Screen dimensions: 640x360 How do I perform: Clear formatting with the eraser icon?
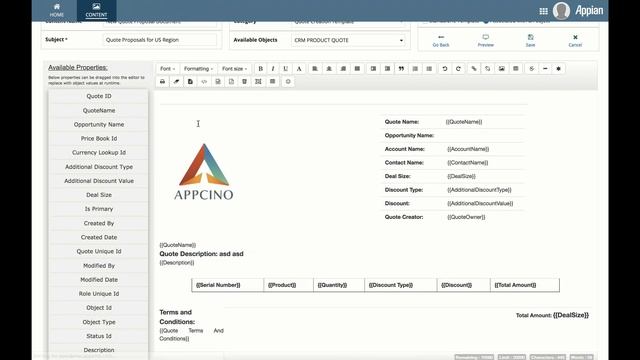tap(176, 81)
